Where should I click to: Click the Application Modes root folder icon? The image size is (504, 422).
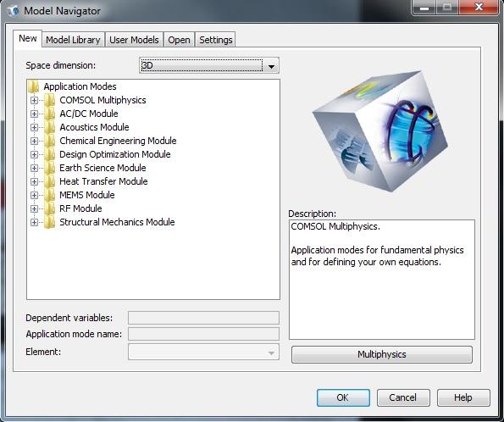[x=33, y=86]
